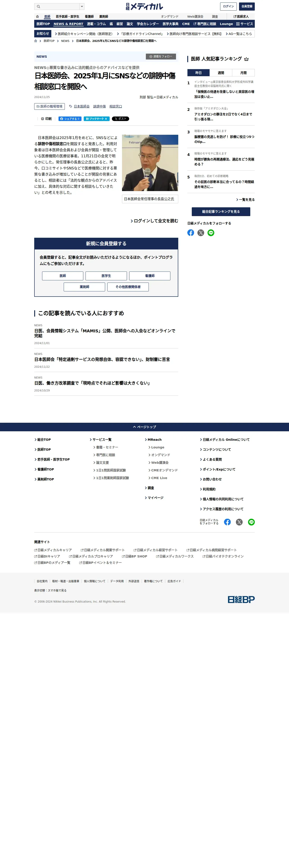Click the LINE icon under sidebar follow section

(211, 233)
